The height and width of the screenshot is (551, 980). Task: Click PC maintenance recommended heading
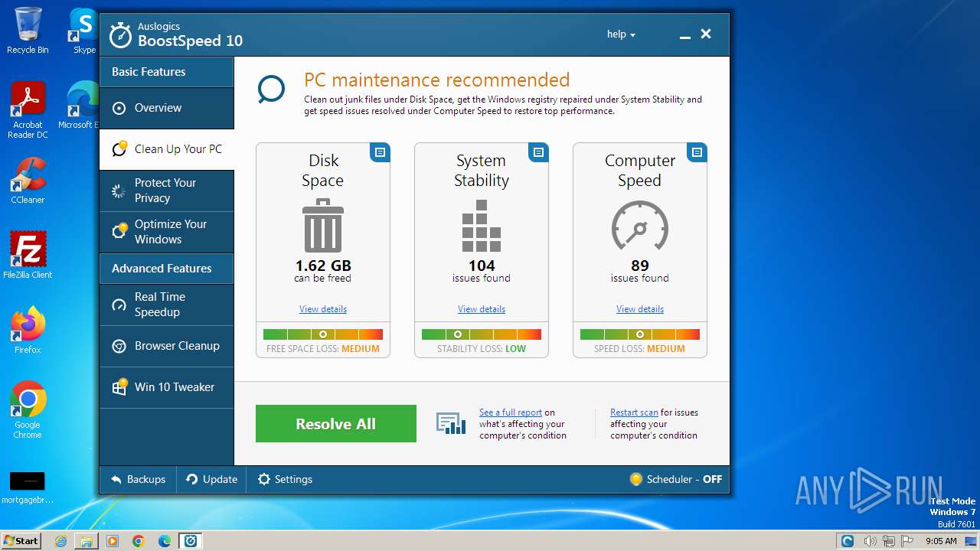[x=437, y=80]
